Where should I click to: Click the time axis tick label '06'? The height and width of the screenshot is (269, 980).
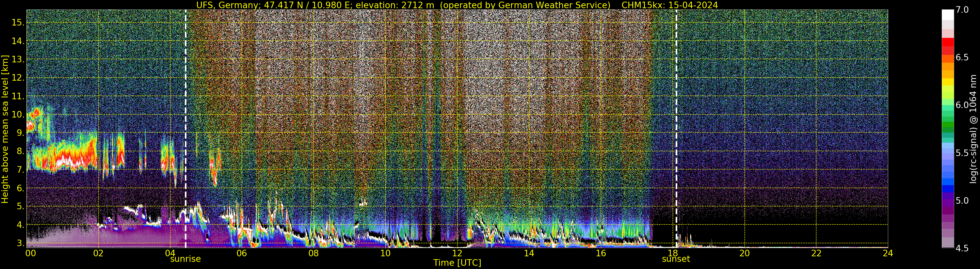pyautogui.click(x=242, y=253)
